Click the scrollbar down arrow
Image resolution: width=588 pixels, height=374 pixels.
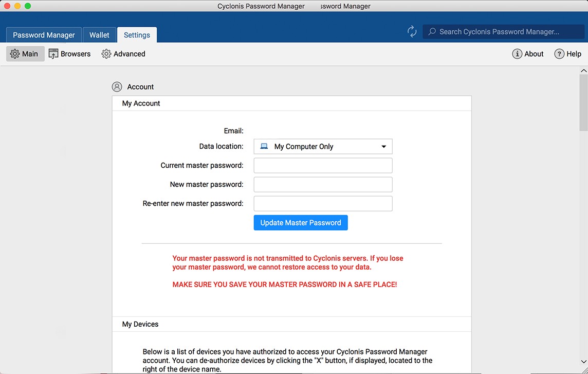point(583,361)
